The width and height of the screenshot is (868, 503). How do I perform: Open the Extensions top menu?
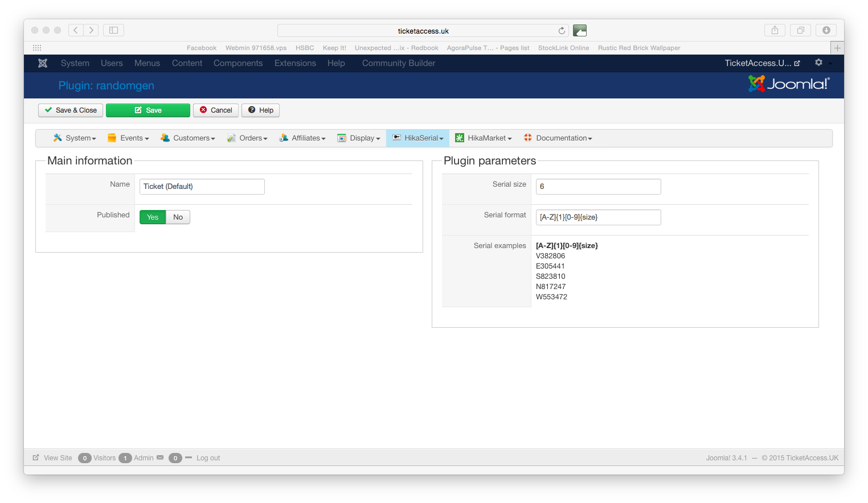[x=295, y=63]
